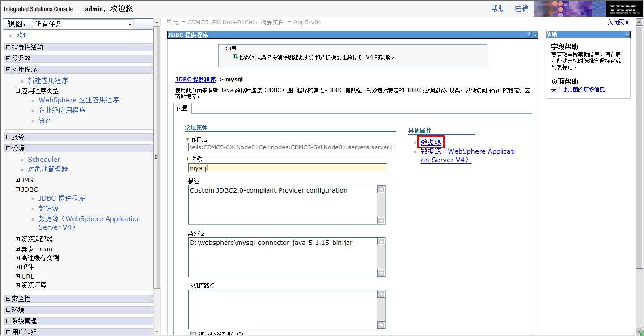Open 对象池管理器 in navigation

[48, 169]
